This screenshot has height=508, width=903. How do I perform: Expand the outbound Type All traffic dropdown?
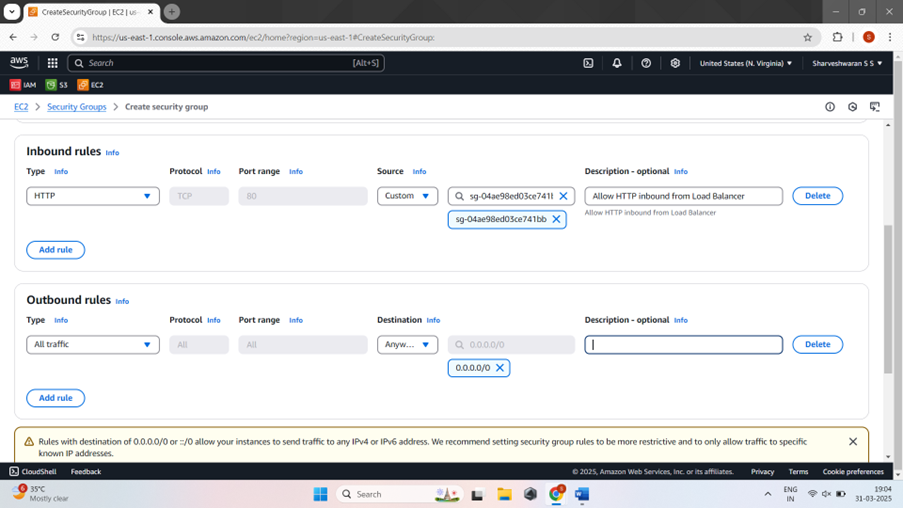(x=93, y=344)
